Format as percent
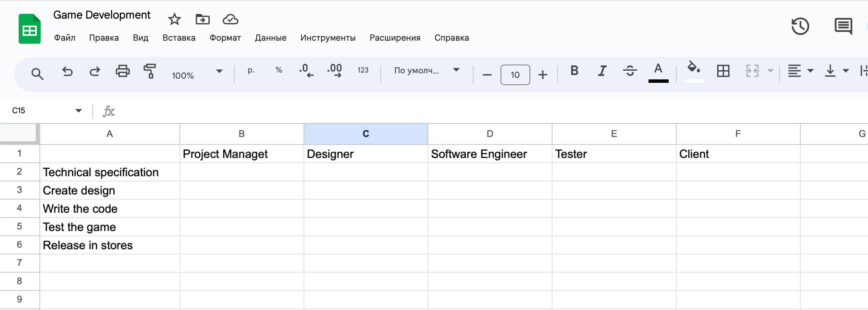 279,70
